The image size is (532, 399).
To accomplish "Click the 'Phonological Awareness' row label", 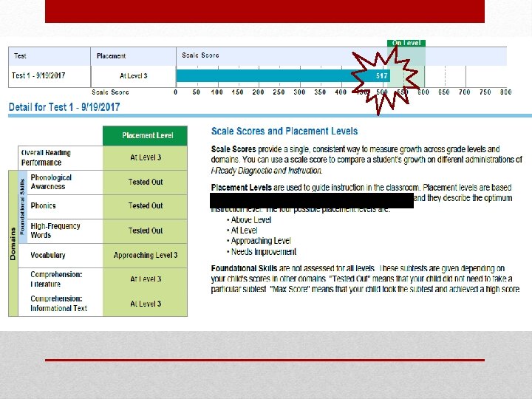I will [51, 182].
